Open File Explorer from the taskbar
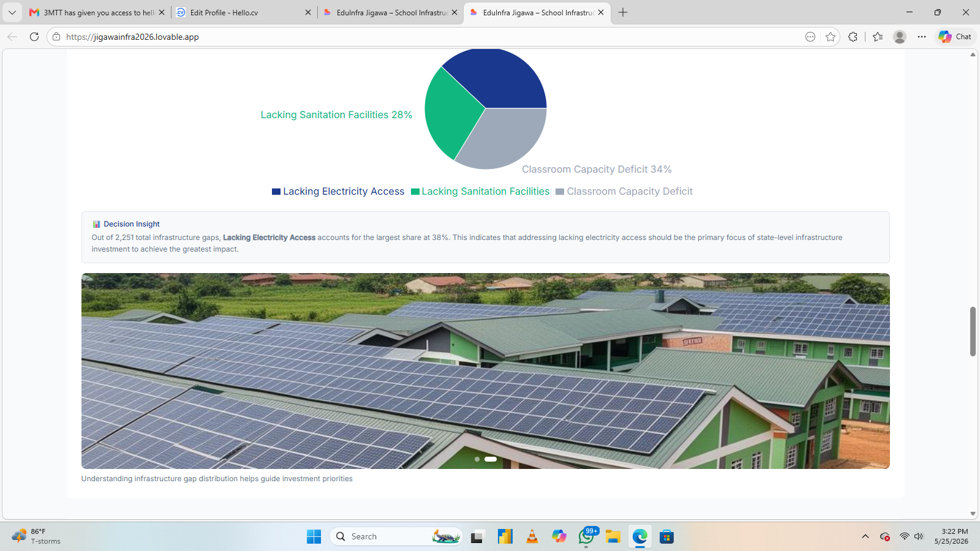Viewport: 980px width, 551px height. [x=613, y=537]
